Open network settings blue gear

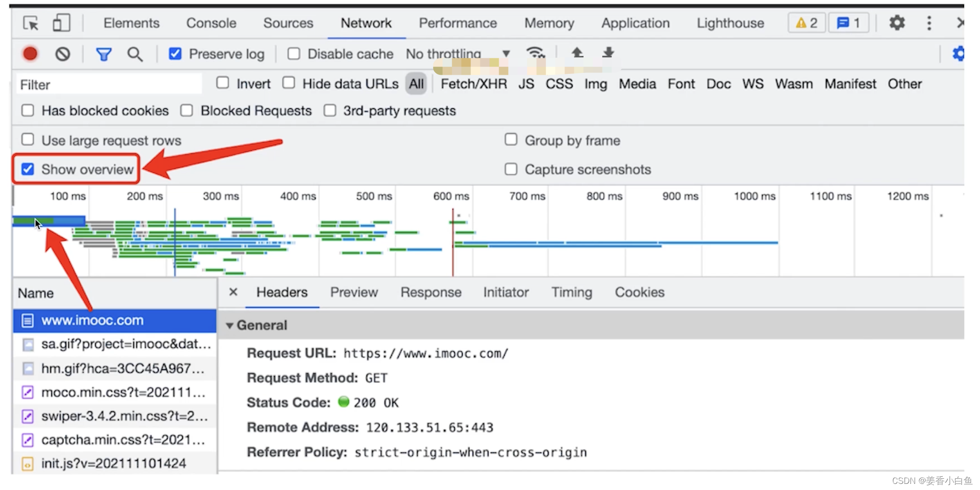[958, 54]
